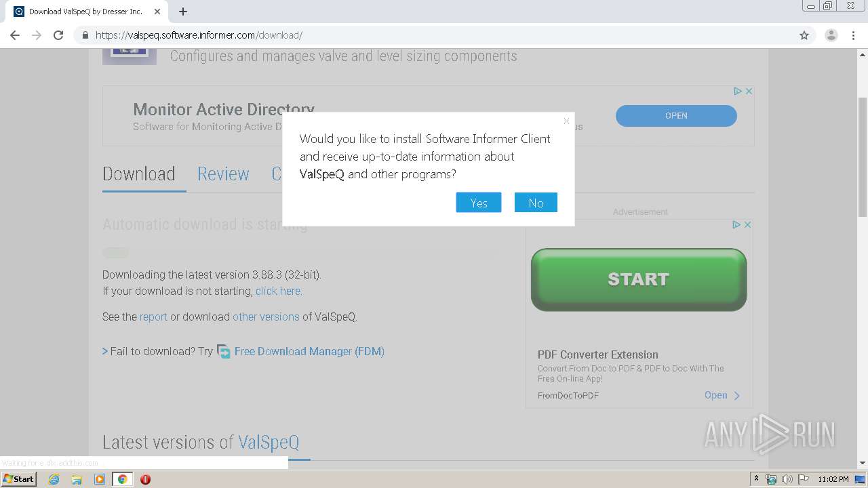Switch to the Download tab
Image resolution: width=868 pixels, height=488 pixels.
(x=139, y=174)
